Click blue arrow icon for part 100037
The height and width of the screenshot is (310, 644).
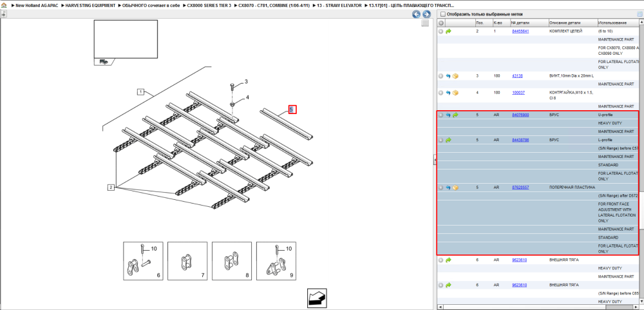(x=448, y=93)
